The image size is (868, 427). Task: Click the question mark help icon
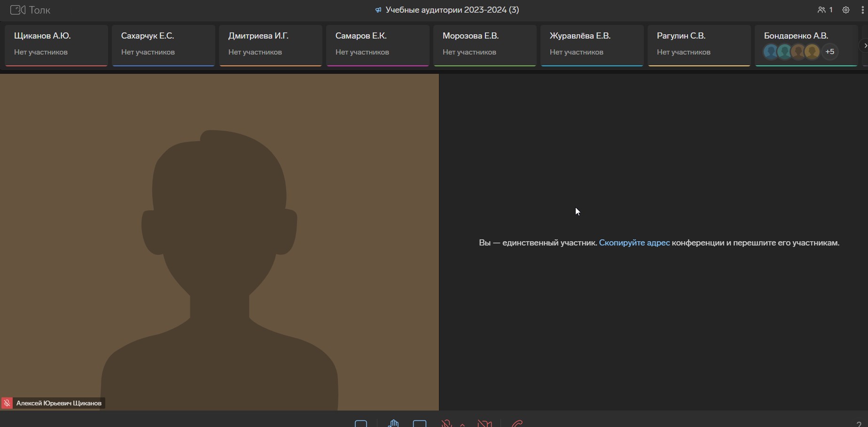click(x=859, y=424)
